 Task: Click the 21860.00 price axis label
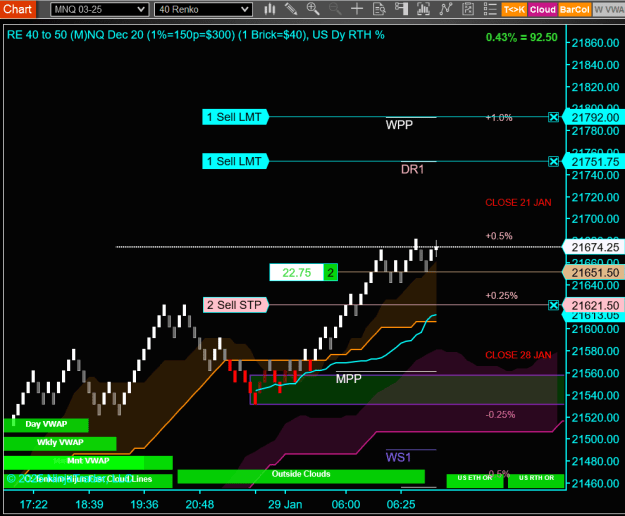[595, 43]
